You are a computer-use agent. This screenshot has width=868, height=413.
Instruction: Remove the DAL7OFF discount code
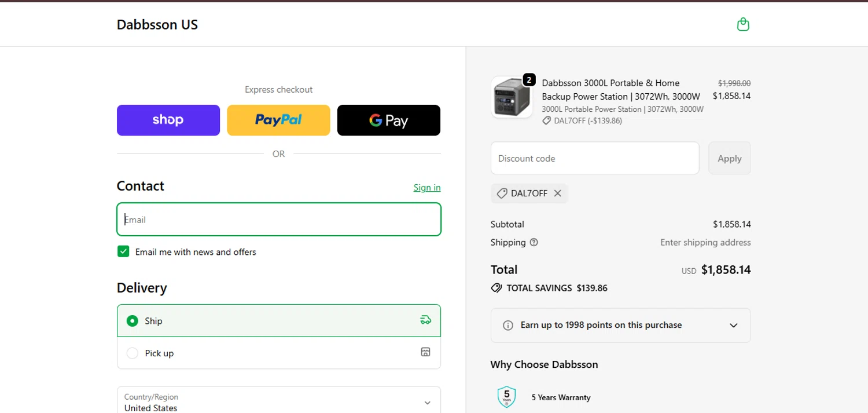click(558, 193)
